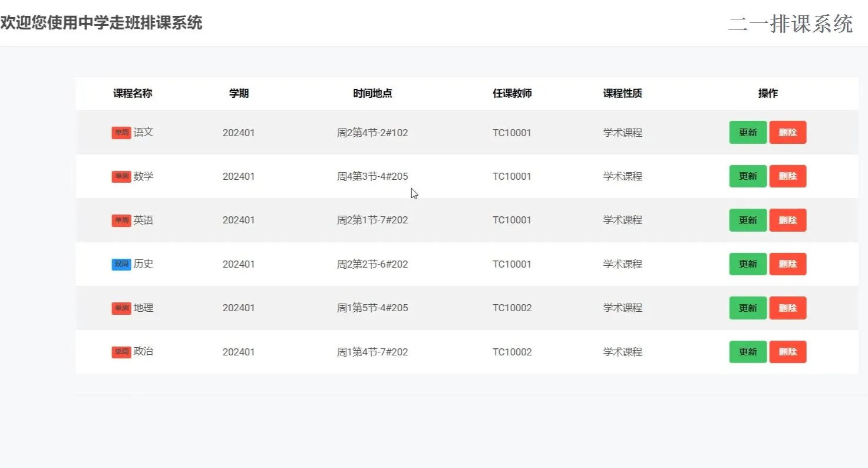The height and width of the screenshot is (468, 868).
Task: Select the 任课教师 TC10001 cell for 英语
Action: click(512, 220)
